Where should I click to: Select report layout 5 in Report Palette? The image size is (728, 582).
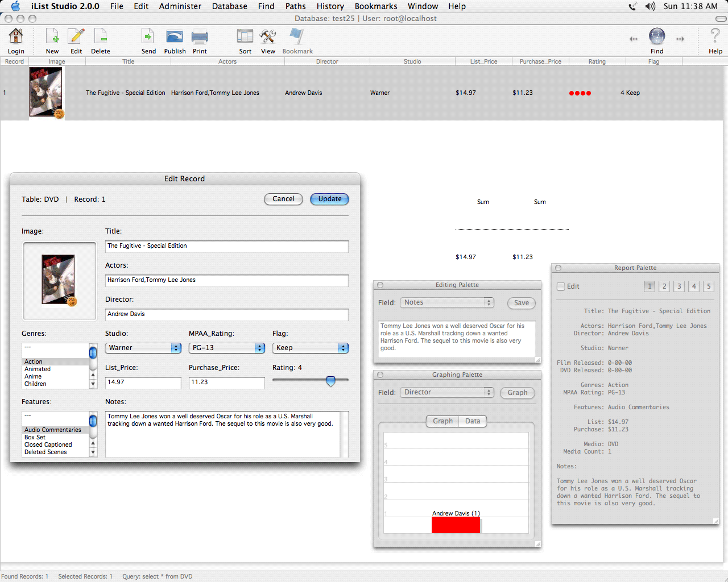click(x=709, y=286)
